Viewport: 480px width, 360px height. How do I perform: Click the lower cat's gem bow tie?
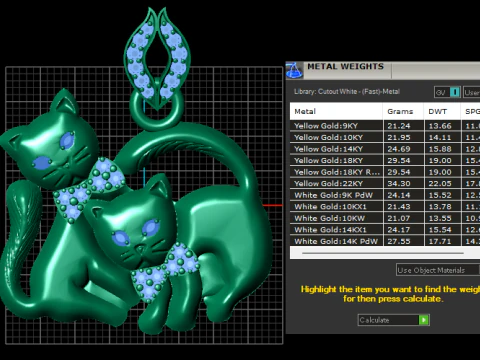click(x=165, y=272)
